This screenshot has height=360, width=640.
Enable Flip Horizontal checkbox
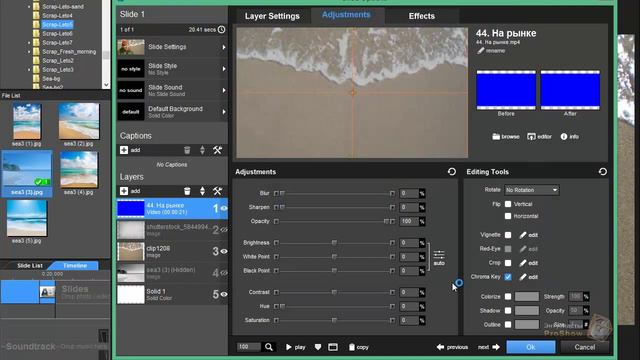point(508,216)
